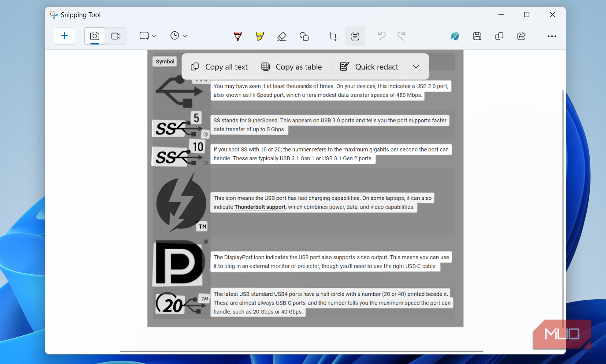606x364 pixels.
Task: Toggle the Text actions tool
Action: pos(355,37)
